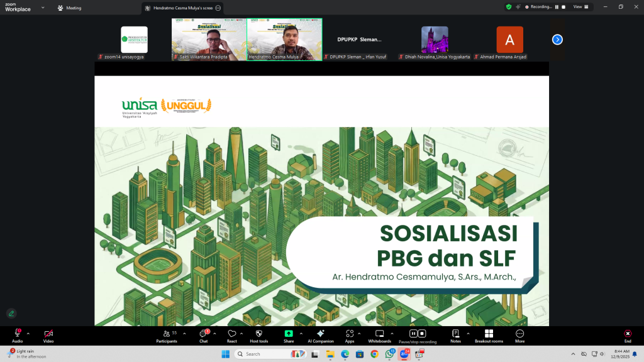Expand the audio options arrow
Screen dimensions: 644x362
click(x=28, y=333)
